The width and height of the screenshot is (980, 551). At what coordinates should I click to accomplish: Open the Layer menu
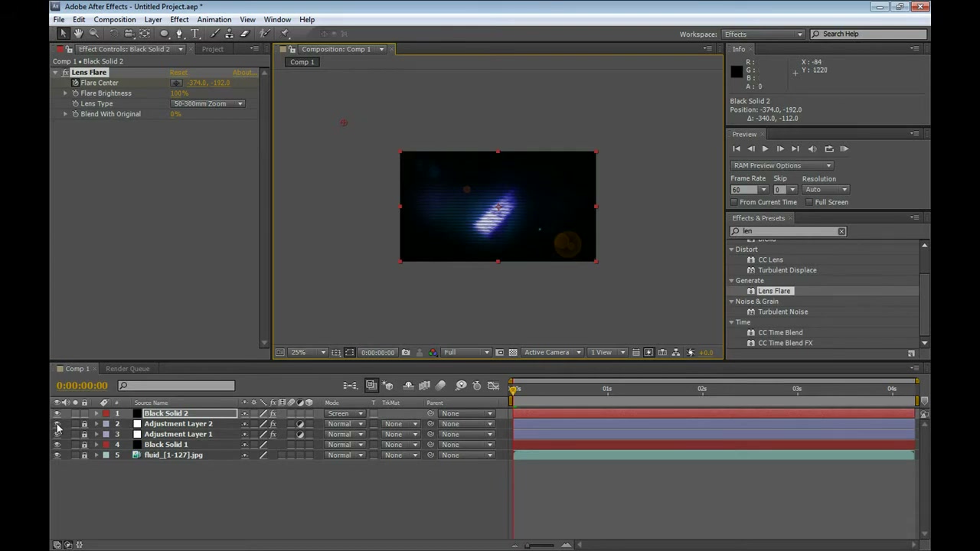(153, 19)
